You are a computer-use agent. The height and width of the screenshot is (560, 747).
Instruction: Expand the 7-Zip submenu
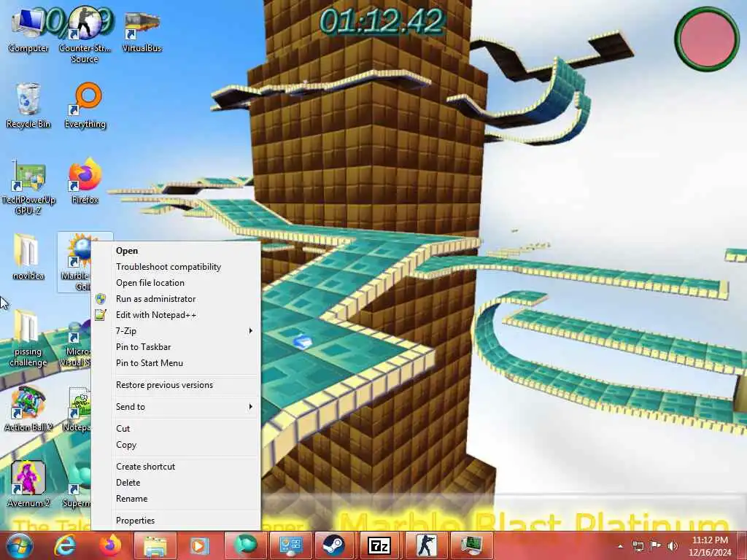[175, 331]
